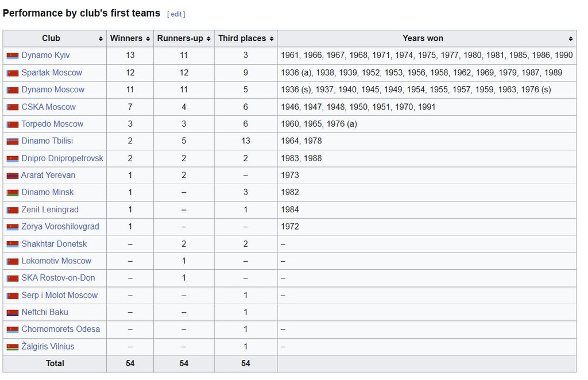Click the flag icon beside Shakhtar Donetsk
The height and width of the screenshot is (380, 588).
tap(13, 245)
